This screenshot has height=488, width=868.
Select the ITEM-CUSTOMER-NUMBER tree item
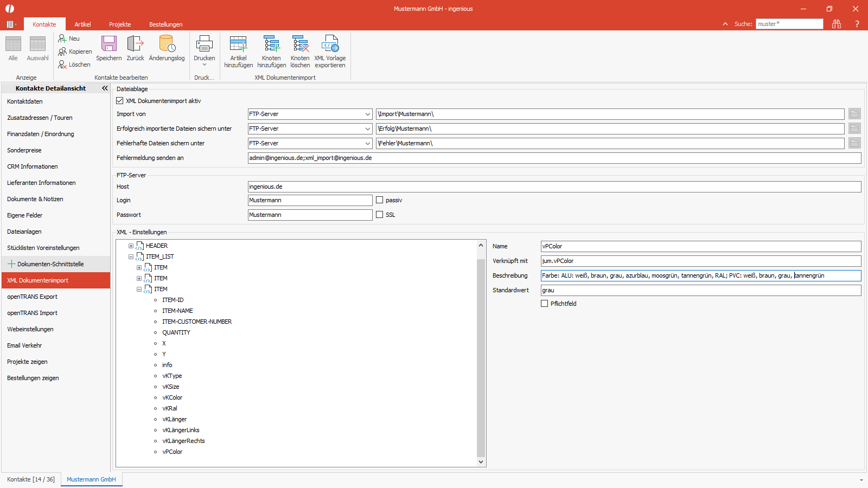click(x=197, y=322)
